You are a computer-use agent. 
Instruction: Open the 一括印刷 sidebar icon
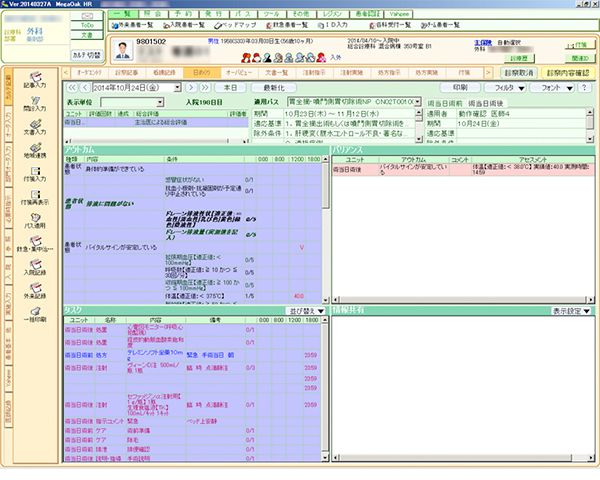[33, 313]
